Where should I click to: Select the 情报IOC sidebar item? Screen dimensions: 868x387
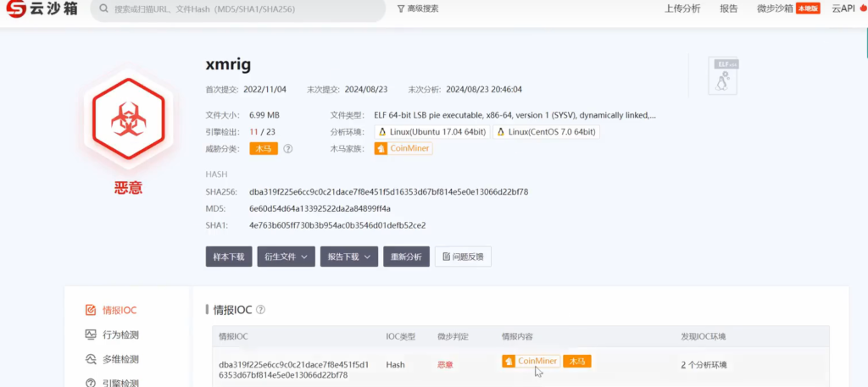pyautogui.click(x=111, y=310)
